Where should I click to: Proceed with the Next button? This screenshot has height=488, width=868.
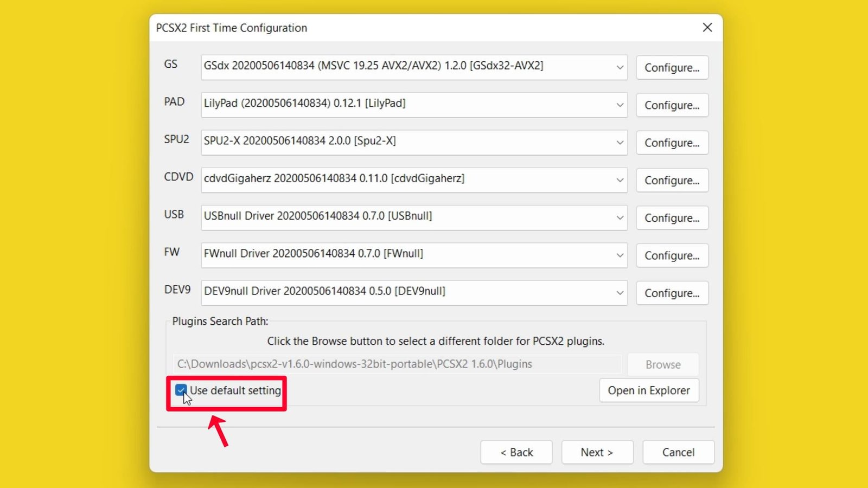[597, 452]
